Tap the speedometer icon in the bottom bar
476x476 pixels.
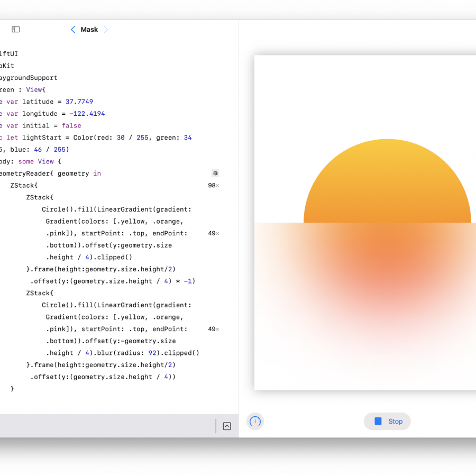(255, 422)
